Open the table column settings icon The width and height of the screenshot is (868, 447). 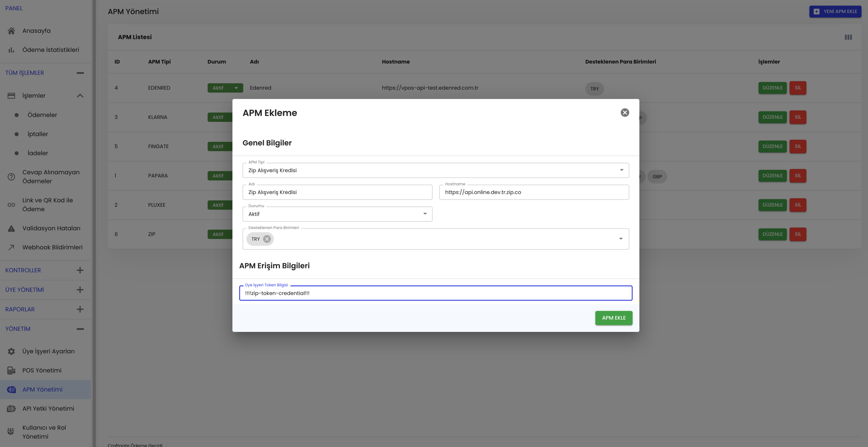point(848,37)
